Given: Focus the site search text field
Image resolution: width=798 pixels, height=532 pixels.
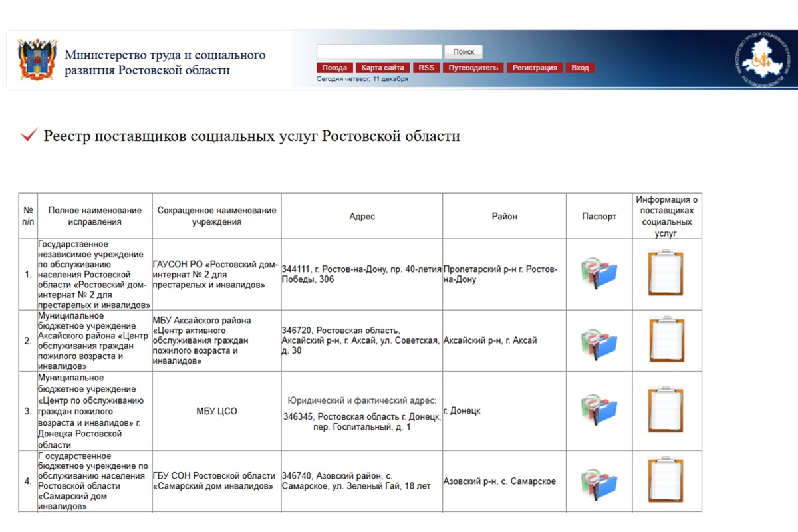Looking at the screenshot, I should coord(379,52).
